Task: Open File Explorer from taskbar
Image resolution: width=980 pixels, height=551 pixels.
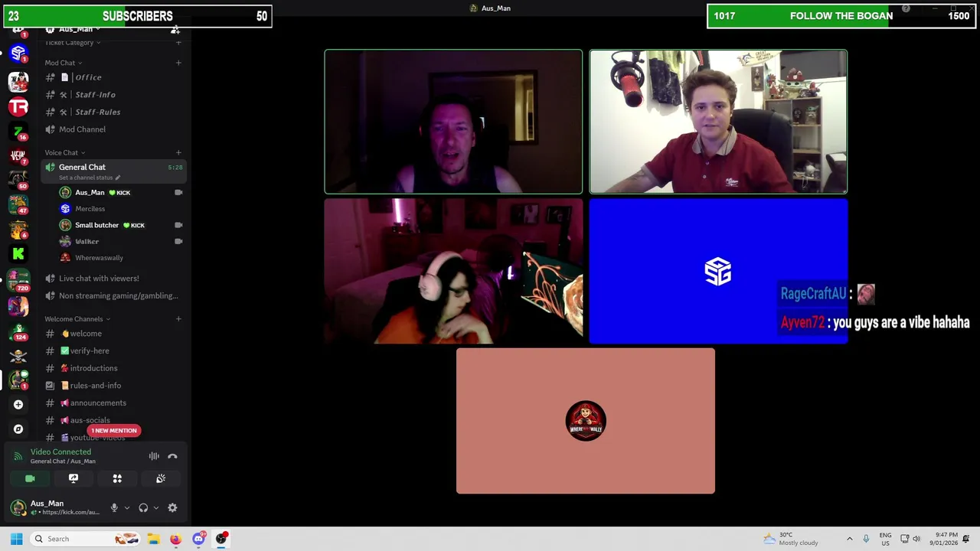Action: (x=153, y=539)
